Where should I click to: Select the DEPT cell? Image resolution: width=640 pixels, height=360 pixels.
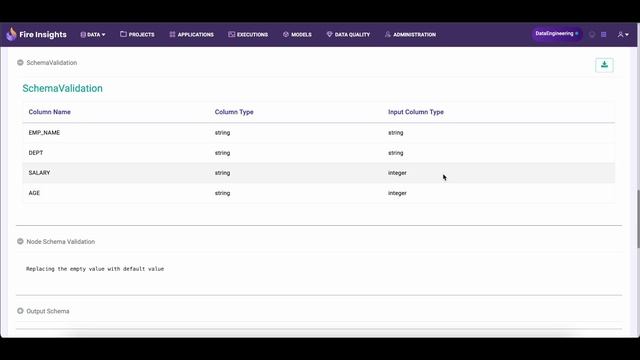[x=36, y=153]
